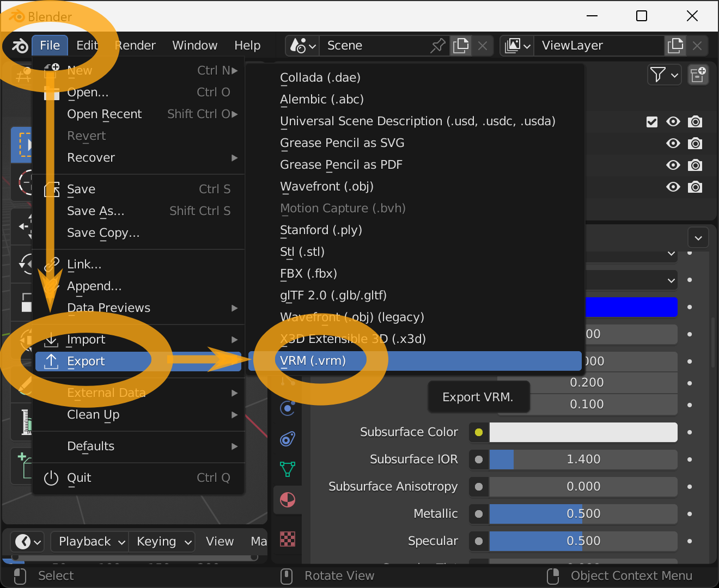The height and width of the screenshot is (588, 719).
Task: Click Append... in the File menu
Action: (138, 286)
